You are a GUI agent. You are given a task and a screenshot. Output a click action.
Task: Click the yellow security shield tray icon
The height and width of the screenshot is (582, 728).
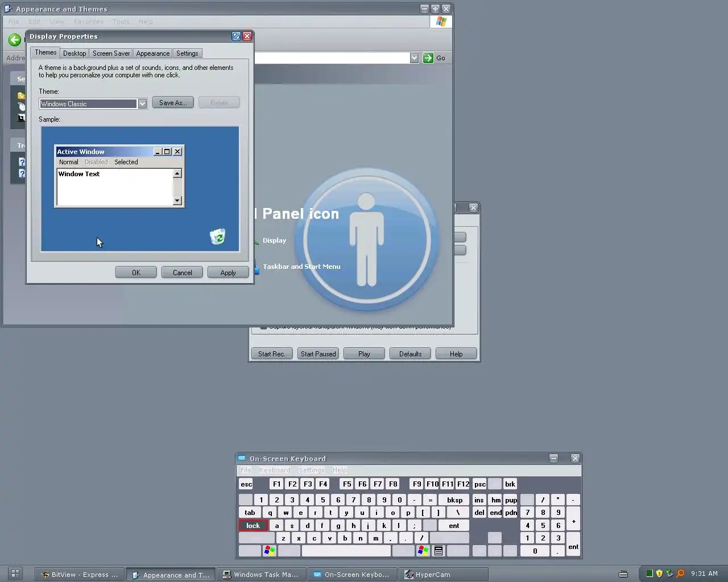click(x=659, y=573)
